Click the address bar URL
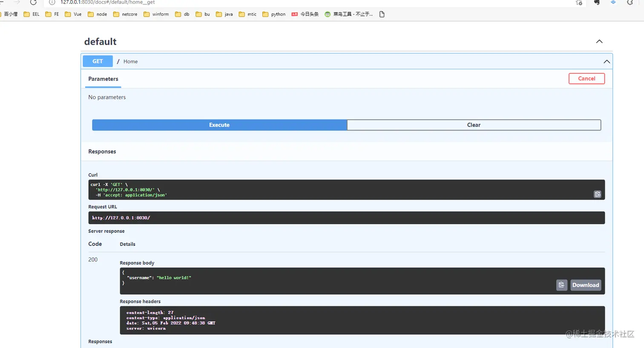644x348 pixels. coord(107,2)
